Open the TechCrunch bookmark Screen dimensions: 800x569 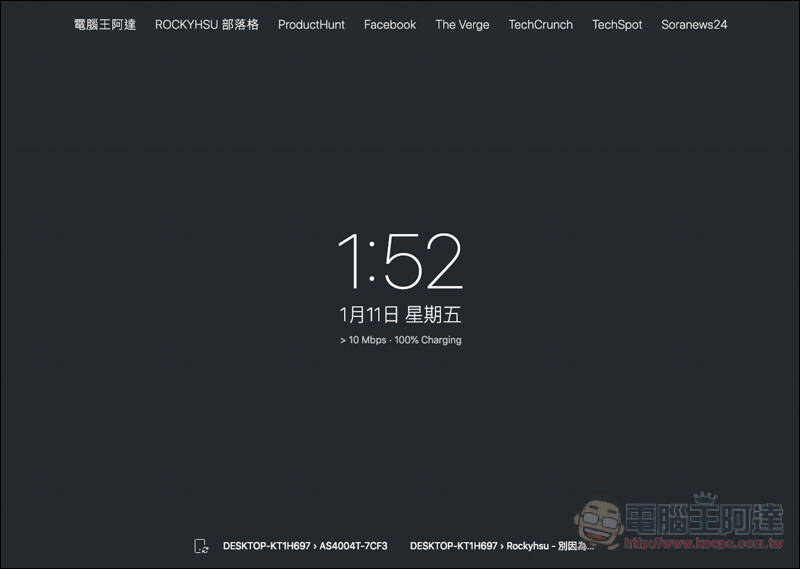tap(541, 24)
